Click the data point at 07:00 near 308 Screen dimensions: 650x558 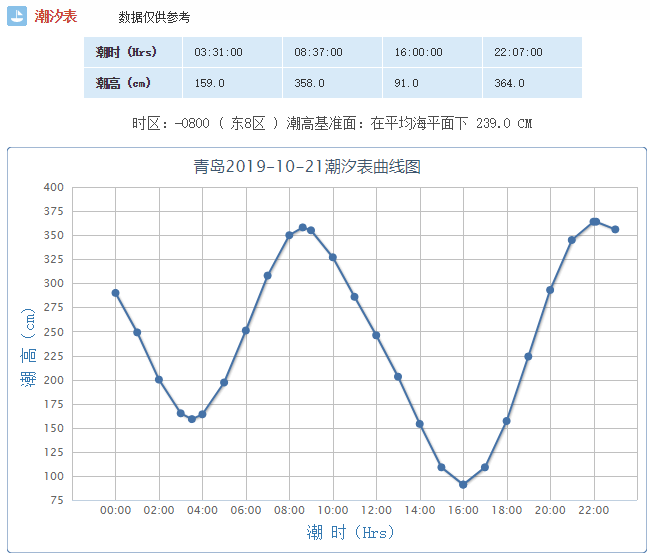click(x=267, y=276)
